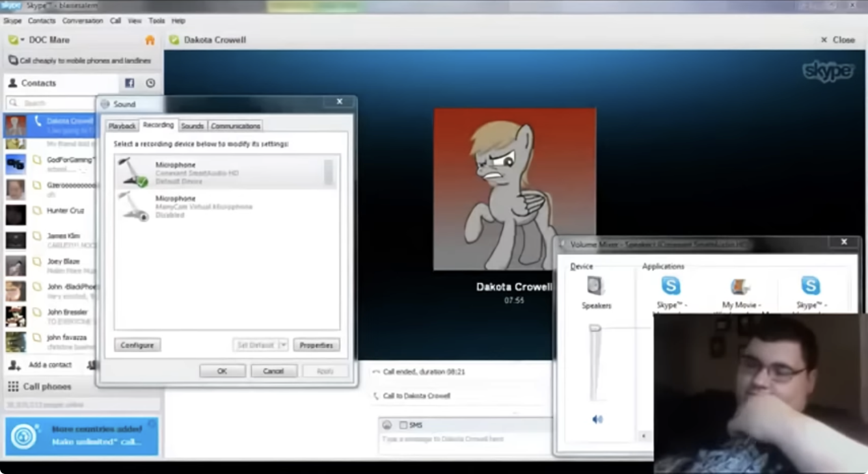Click the 'More countries added' promo banner text
Image resolution: width=868 pixels, height=474 pixels.
coord(97,429)
